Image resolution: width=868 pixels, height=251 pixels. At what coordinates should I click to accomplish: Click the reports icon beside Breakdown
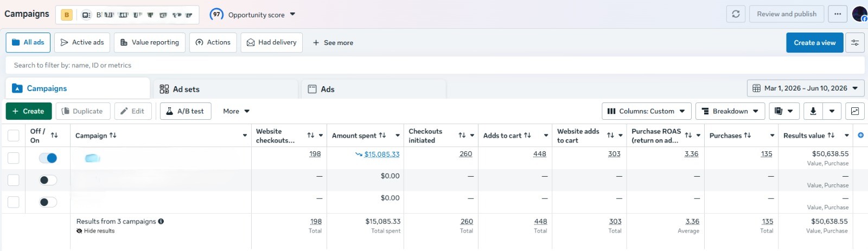tap(783, 111)
